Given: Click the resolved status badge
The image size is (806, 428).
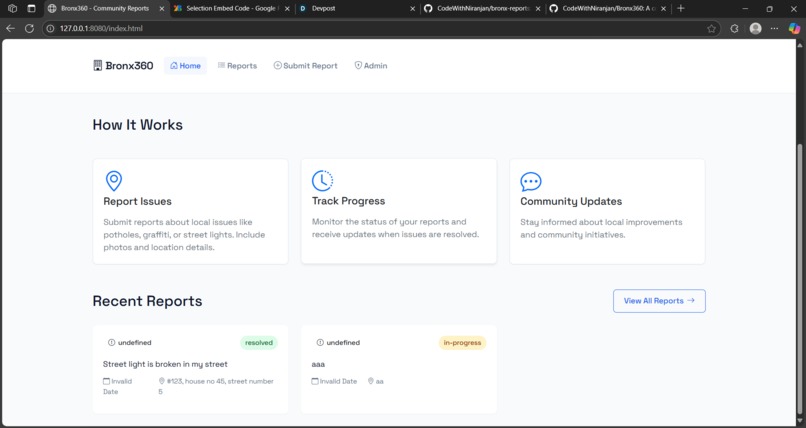Looking at the screenshot, I should click(259, 343).
